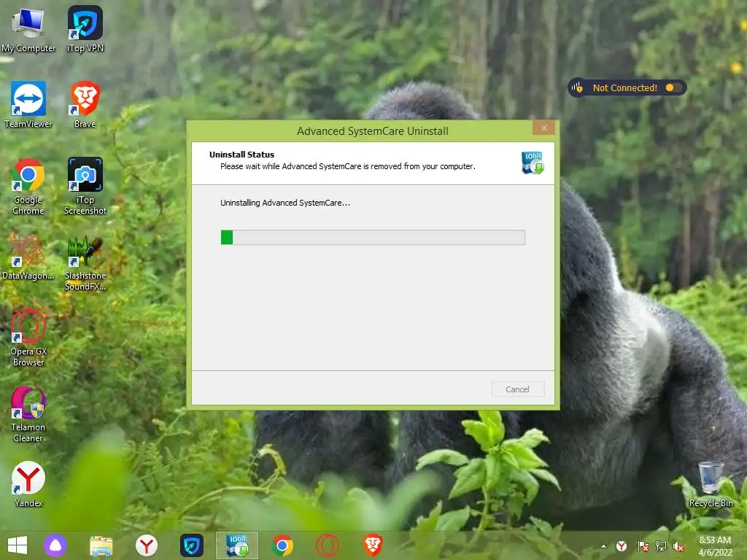Image resolution: width=747 pixels, height=560 pixels.
Task: Open Opera browser from the taskbar
Action: tap(328, 545)
